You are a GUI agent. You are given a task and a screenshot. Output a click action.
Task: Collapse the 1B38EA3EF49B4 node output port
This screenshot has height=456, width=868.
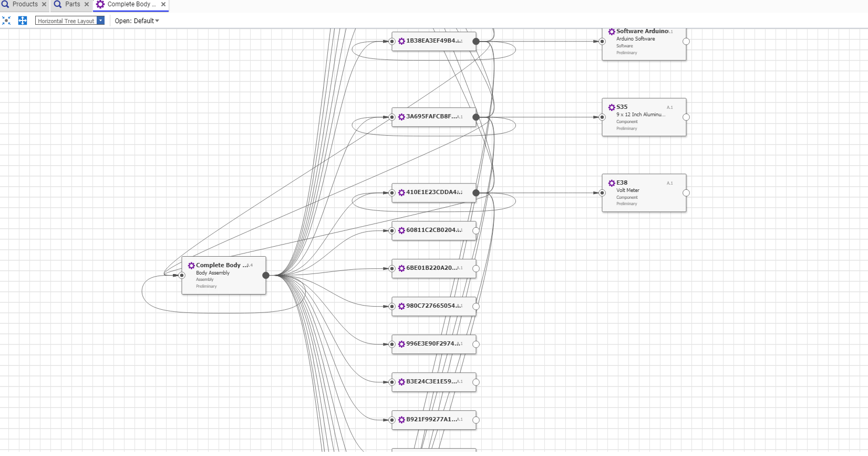(476, 41)
